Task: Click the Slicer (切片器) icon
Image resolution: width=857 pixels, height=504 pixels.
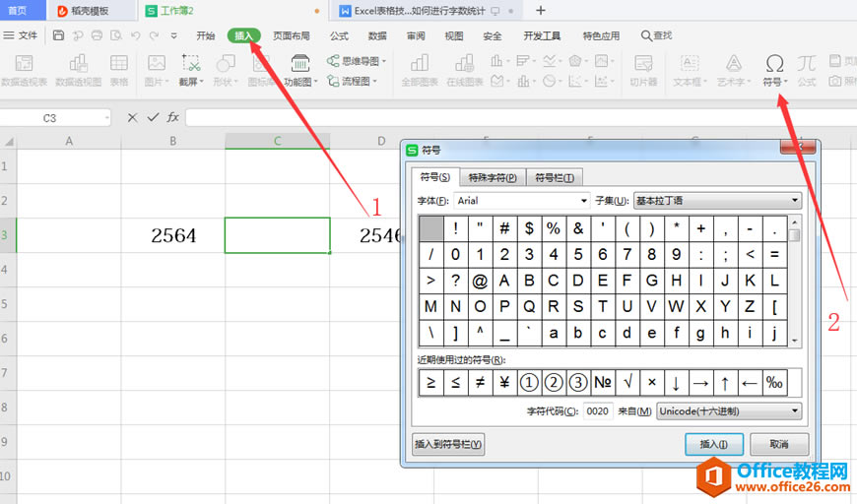Action: click(643, 63)
